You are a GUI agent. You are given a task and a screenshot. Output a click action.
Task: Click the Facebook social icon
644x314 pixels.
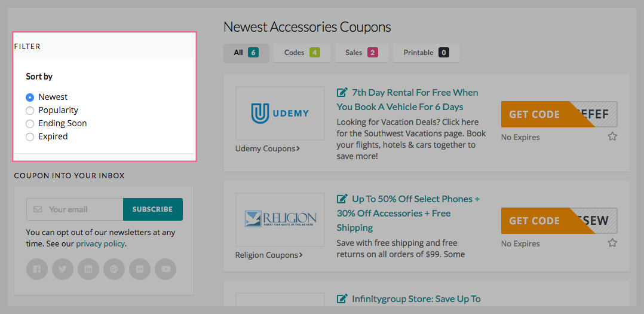(37, 269)
